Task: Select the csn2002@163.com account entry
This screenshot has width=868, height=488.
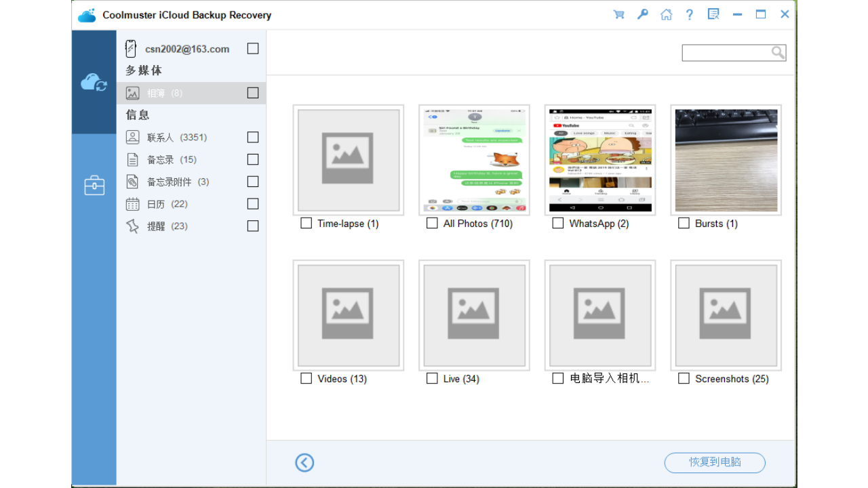Action: coord(185,48)
